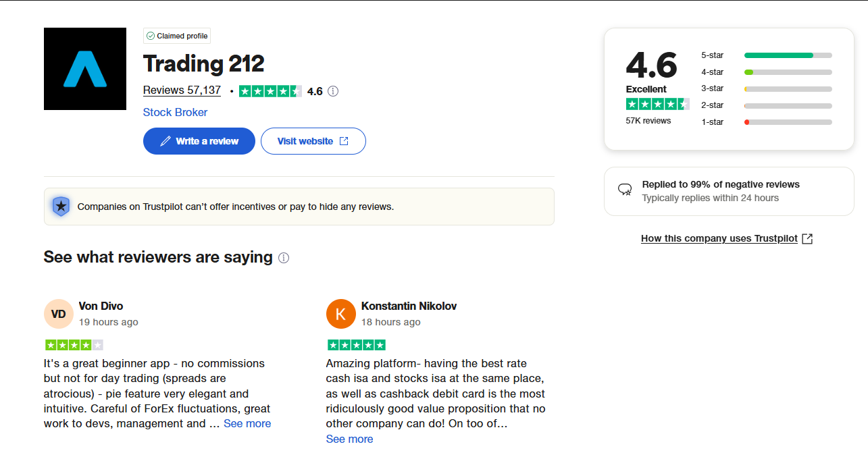Click the shield star icon in the incentives notice
The height and width of the screenshot is (459, 868).
tap(61, 207)
